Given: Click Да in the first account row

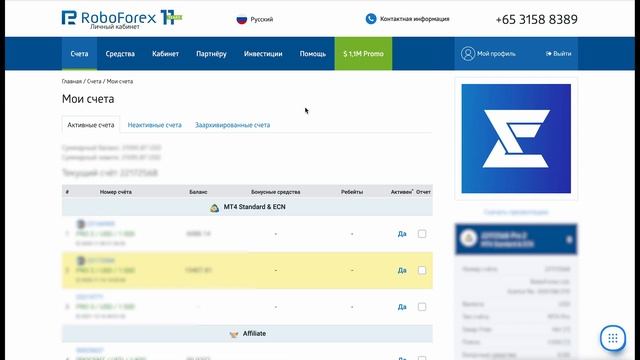Looking at the screenshot, I should tap(402, 234).
